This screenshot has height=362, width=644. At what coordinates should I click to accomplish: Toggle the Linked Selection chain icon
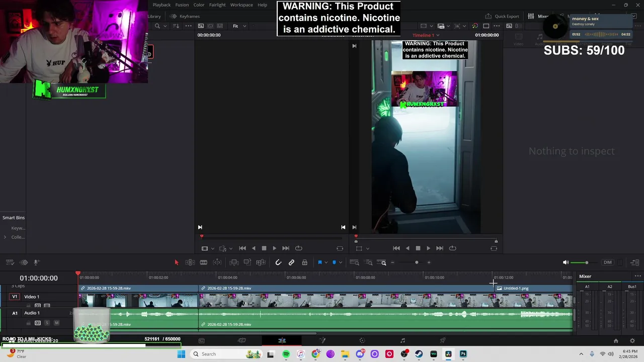291,262
